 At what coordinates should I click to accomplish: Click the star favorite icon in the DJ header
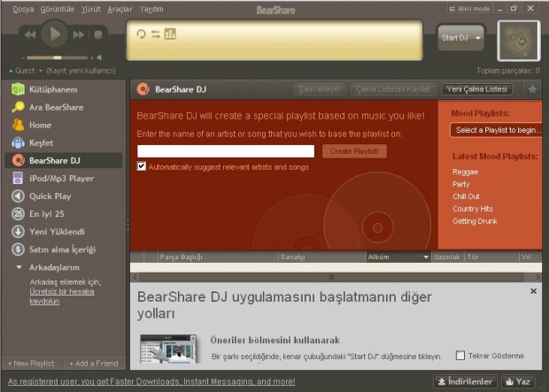pos(532,89)
